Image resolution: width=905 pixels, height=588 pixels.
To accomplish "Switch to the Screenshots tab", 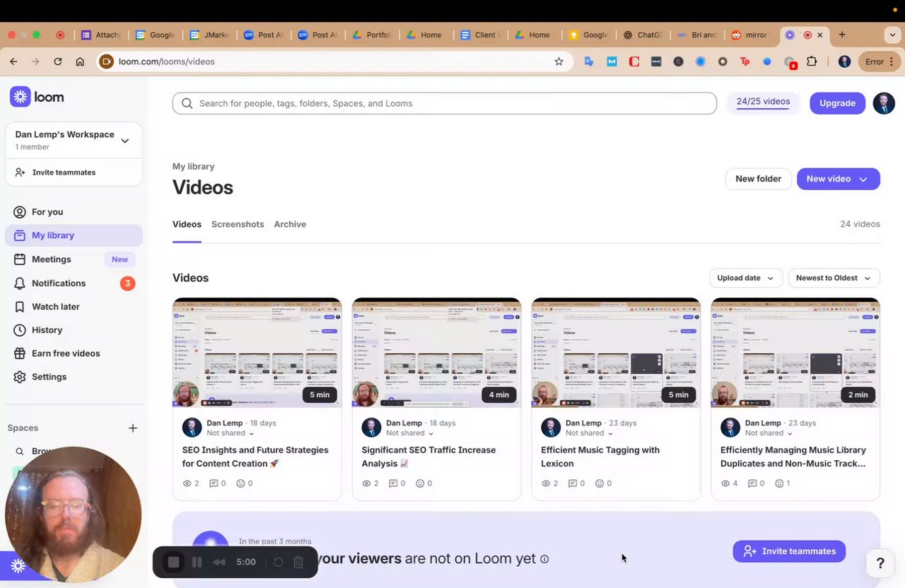I will click(238, 224).
